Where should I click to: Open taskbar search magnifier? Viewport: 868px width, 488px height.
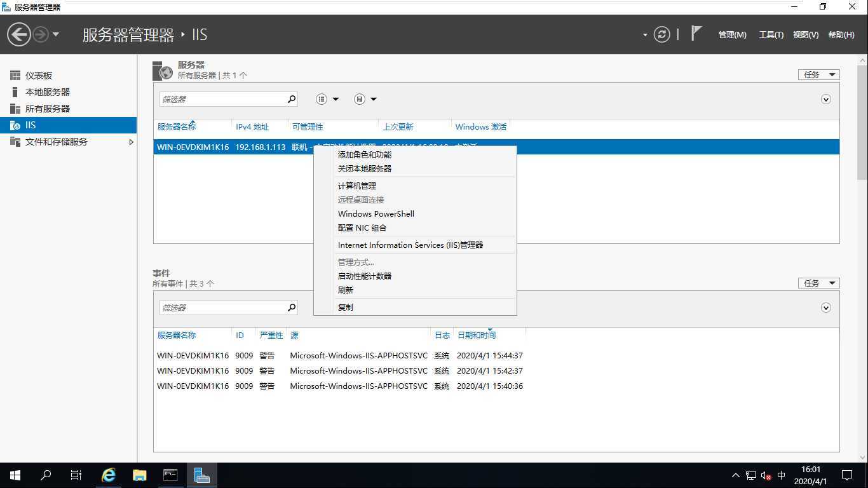coord(46,475)
